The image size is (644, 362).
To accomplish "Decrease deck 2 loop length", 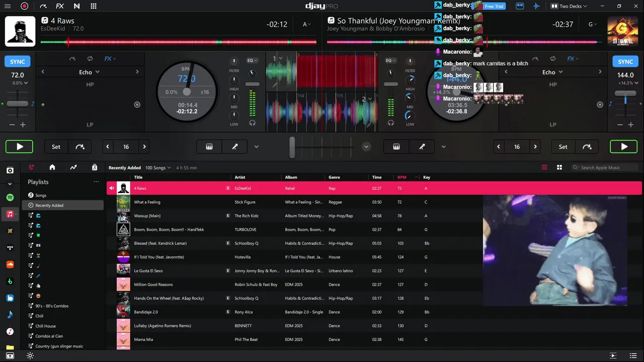I will [499, 147].
